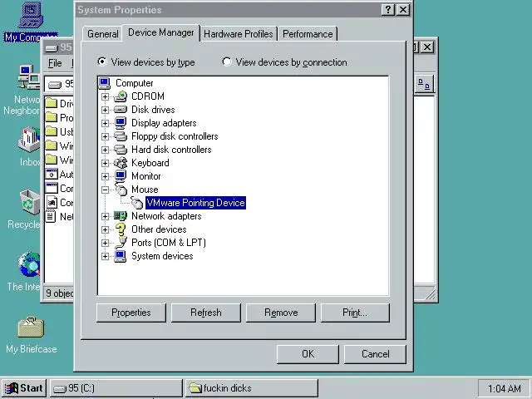Expand the System devices branch
The width and height of the screenshot is (532, 399).
tap(105, 257)
